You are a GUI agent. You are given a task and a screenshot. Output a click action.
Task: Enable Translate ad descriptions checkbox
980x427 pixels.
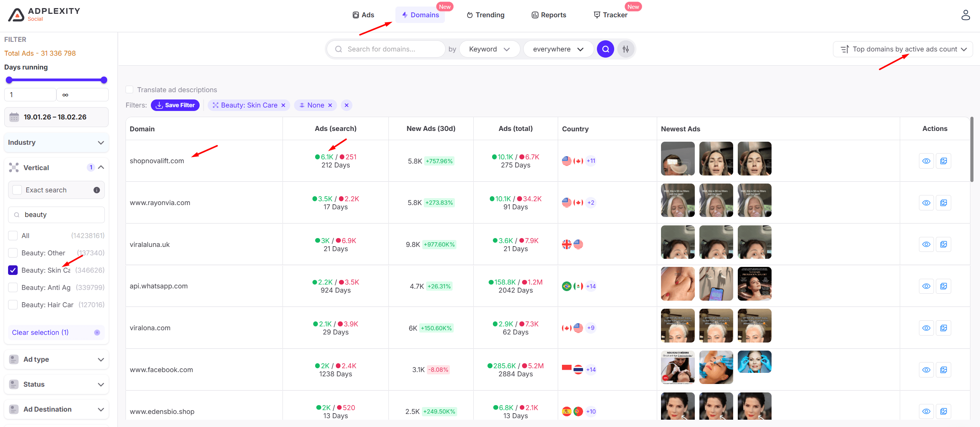pos(129,90)
